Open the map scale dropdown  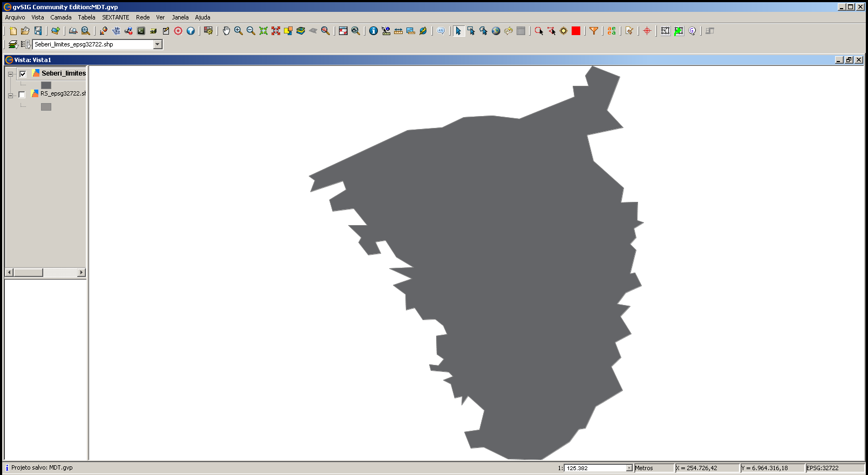click(629, 468)
